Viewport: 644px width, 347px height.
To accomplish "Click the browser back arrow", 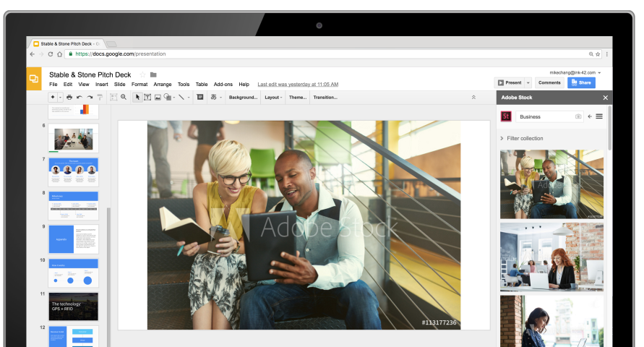I will coord(33,53).
